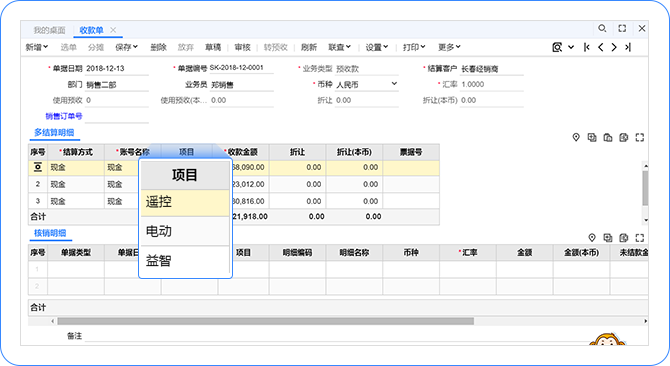Expand the 币种 人民币 dropdown
Image resolution: width=670 pixels, height=366 pixels.
click(394, 84)
